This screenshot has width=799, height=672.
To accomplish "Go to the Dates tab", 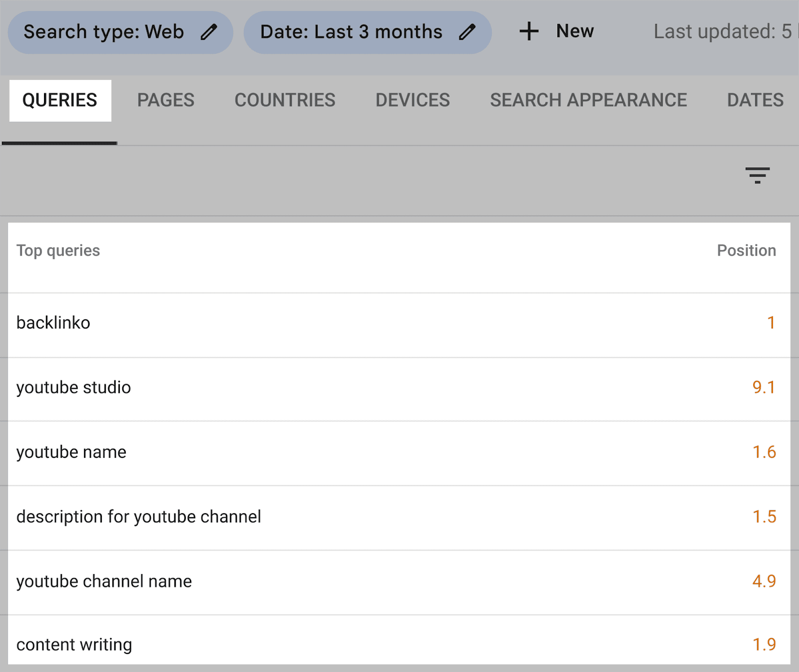I will 755,100.
